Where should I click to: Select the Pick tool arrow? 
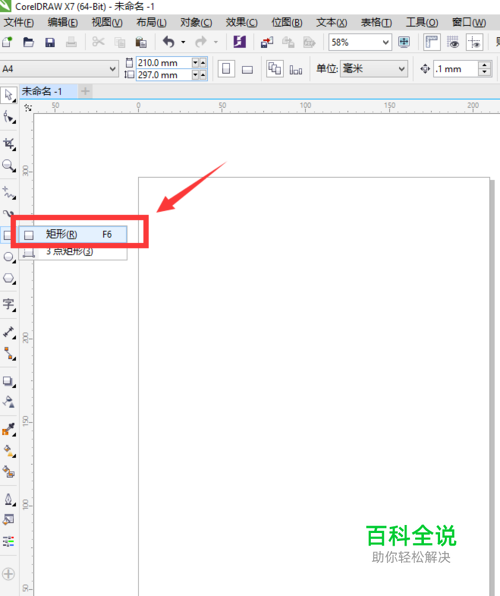(x=8, y=95)
